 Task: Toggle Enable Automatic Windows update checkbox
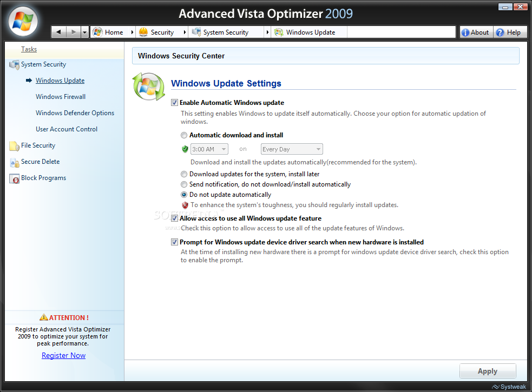coord(174,102)
